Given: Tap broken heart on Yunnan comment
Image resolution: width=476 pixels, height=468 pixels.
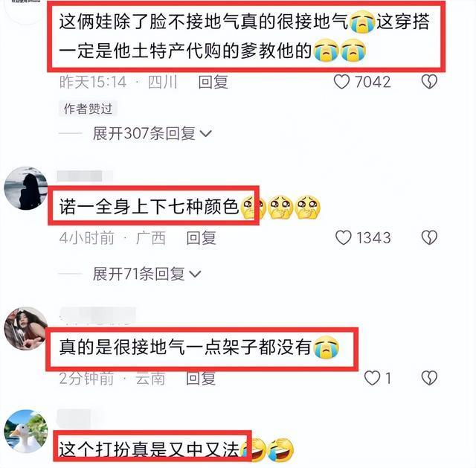Looking at the screenshot, I should pos(429,378).
